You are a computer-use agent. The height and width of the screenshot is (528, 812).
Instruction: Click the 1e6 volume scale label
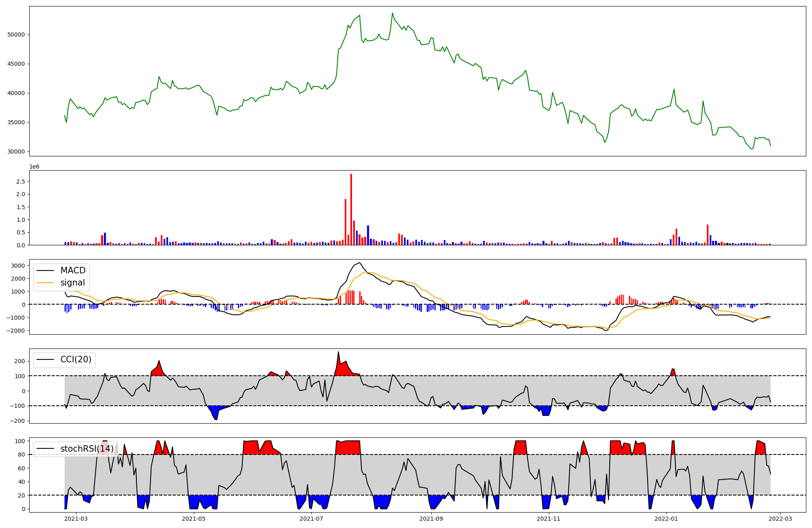pyautogui.click(x=35, y=167)
